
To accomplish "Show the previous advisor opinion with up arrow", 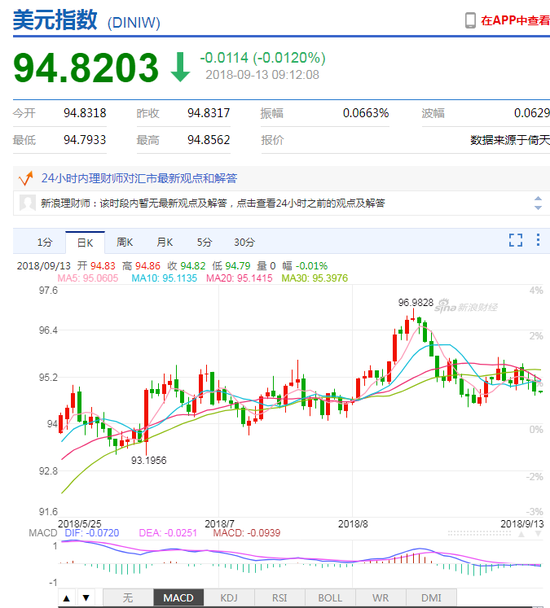I will point(538,199).
